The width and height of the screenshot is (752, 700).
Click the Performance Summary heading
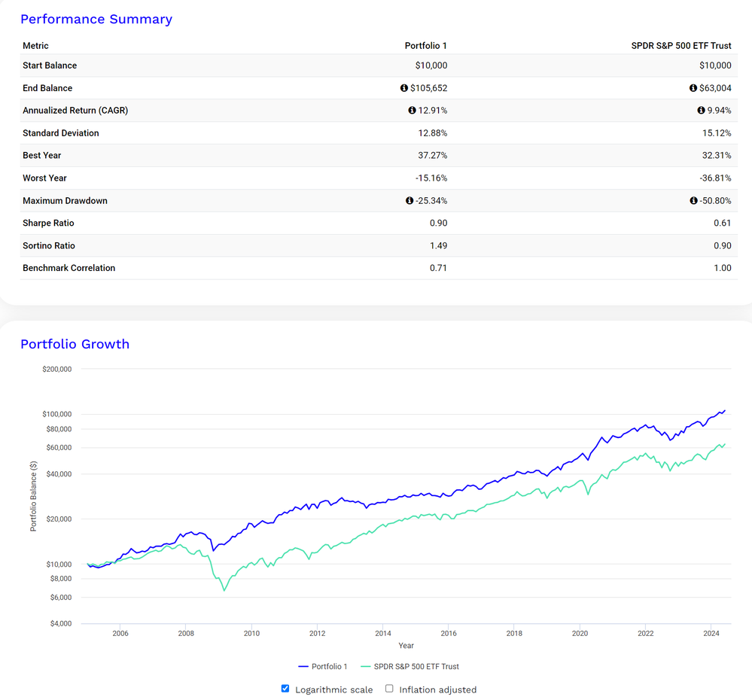click(96, 19)
